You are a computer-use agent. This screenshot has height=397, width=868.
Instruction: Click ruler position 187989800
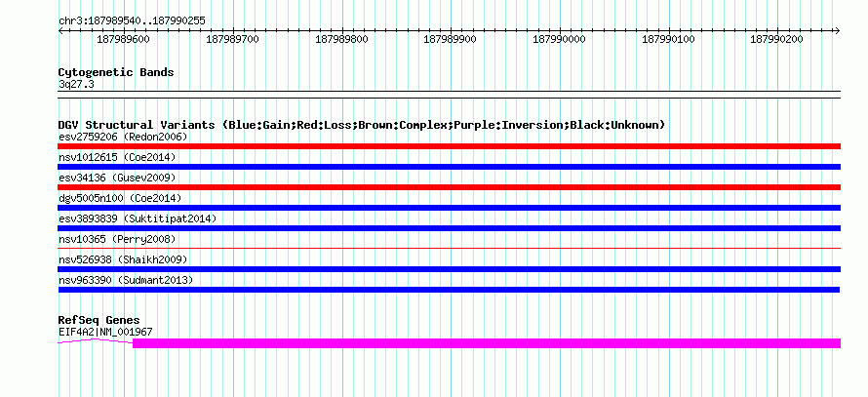pyautogui.click(x=341, y=39)
